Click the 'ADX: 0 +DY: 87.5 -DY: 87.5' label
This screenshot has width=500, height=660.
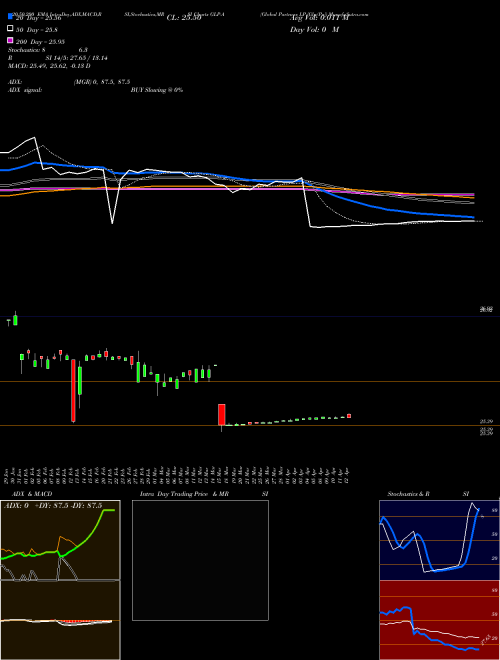[x=53, y=506]
